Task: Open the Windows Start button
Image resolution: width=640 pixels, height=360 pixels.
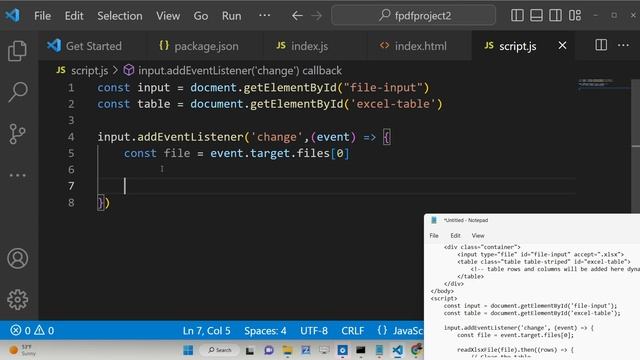Action: pos(188,350)
